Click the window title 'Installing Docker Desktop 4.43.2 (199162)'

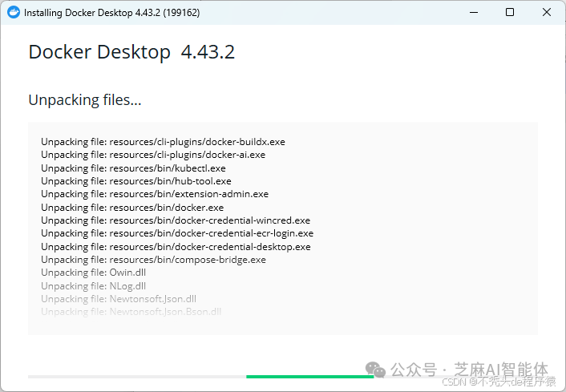tap(112, 13)
